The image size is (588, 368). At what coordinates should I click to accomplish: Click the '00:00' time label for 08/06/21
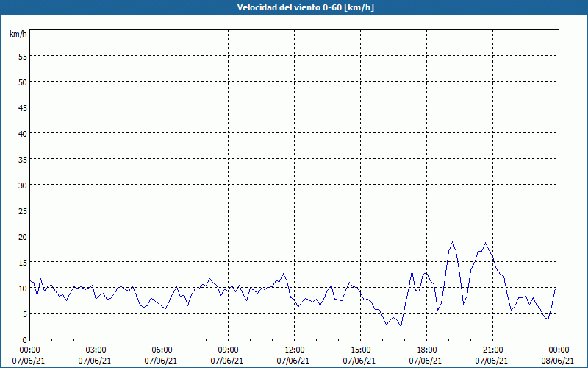[x=559, y=350]
